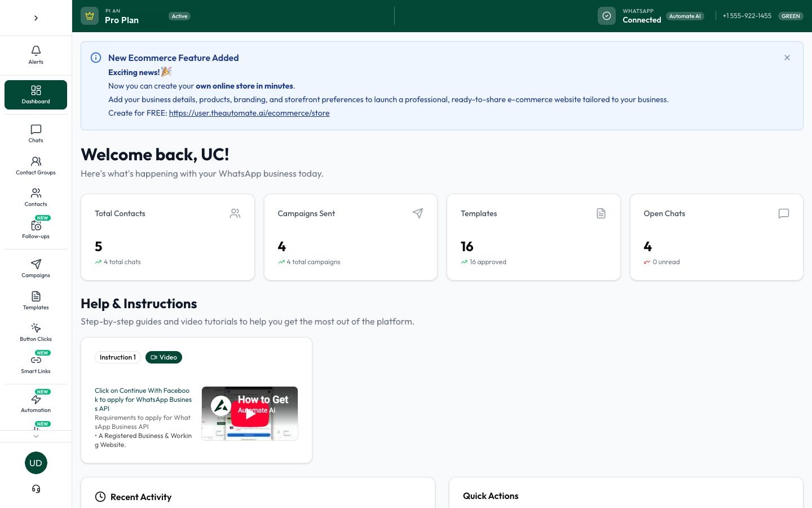Viewport: 812px width, 508px height.
Task: Select Automation in the sidebar
Action: point(36,404)
